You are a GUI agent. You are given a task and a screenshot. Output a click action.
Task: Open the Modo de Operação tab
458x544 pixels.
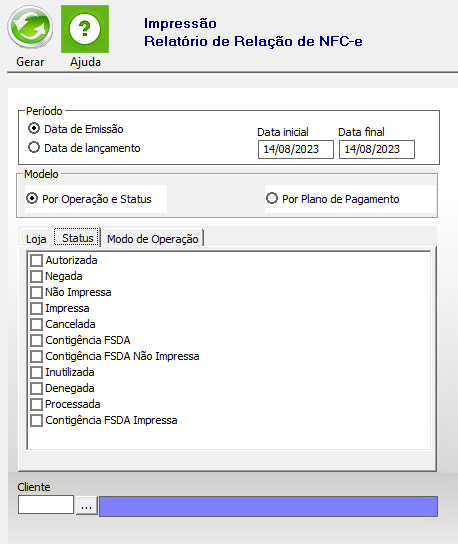click(153, 239)
